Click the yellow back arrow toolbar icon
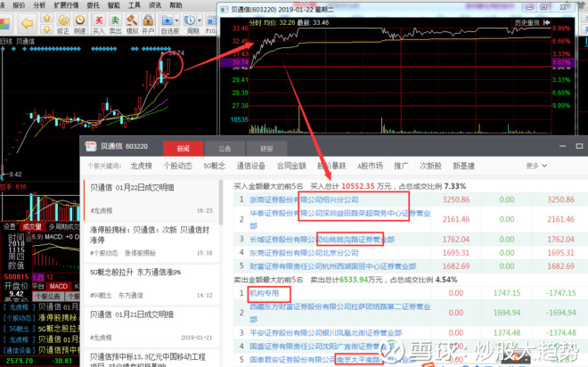 (x=28, y=24)
